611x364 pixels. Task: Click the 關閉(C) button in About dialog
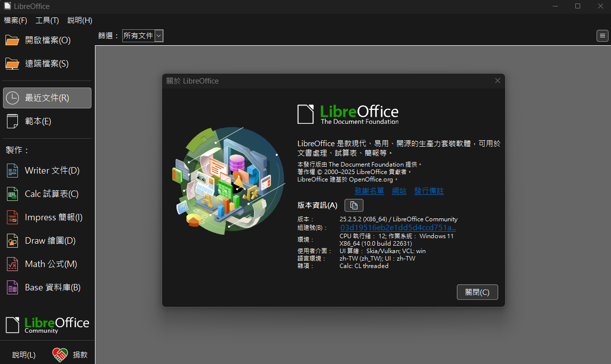(x=477, y=292)
